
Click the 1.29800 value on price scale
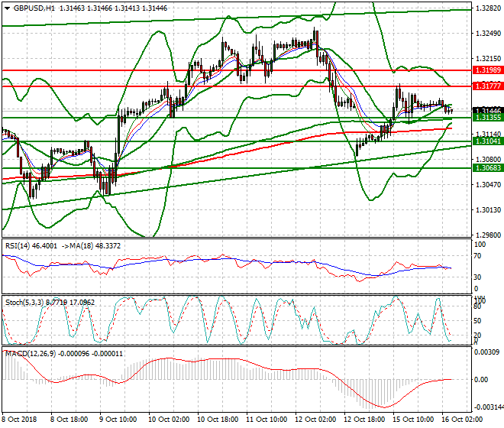click(x=486, y=235)
